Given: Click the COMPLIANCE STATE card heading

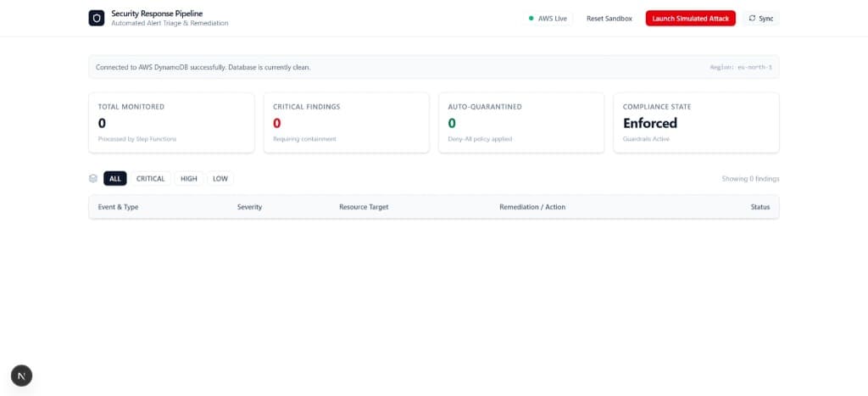Looking at the screenshot, I should point(657,107).
